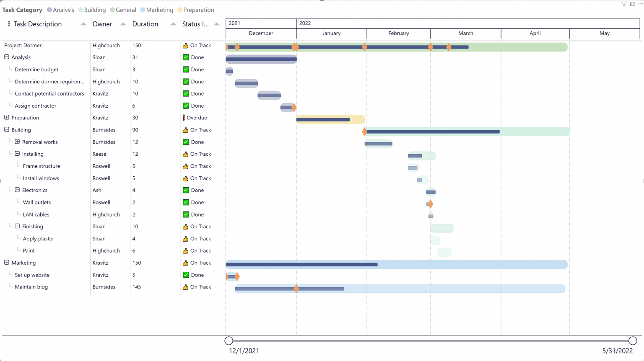Sort by the Owner column arrow
Viewport: 644px width, 361px height.
point(122,24)
